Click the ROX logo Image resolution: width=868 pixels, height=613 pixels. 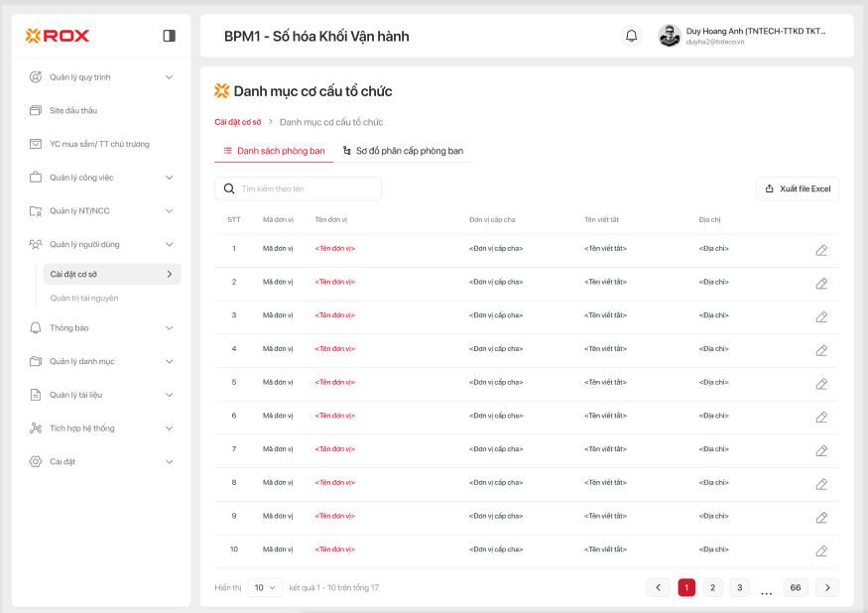click(58, 36)
